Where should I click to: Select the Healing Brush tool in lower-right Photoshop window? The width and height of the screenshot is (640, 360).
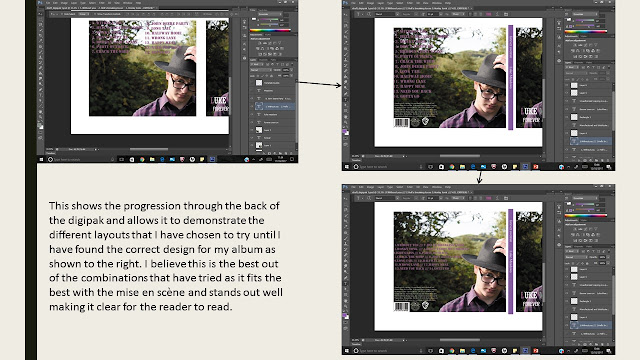click(346, 232)
